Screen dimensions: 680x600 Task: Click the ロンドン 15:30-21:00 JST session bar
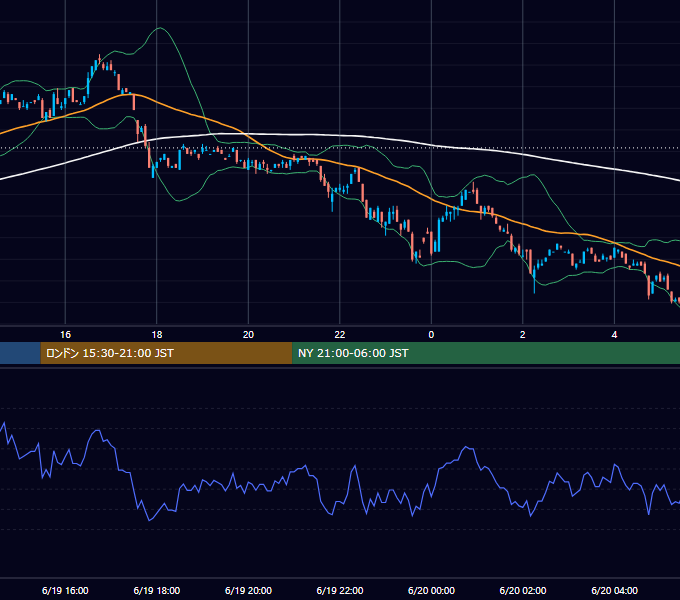[167, 353]
